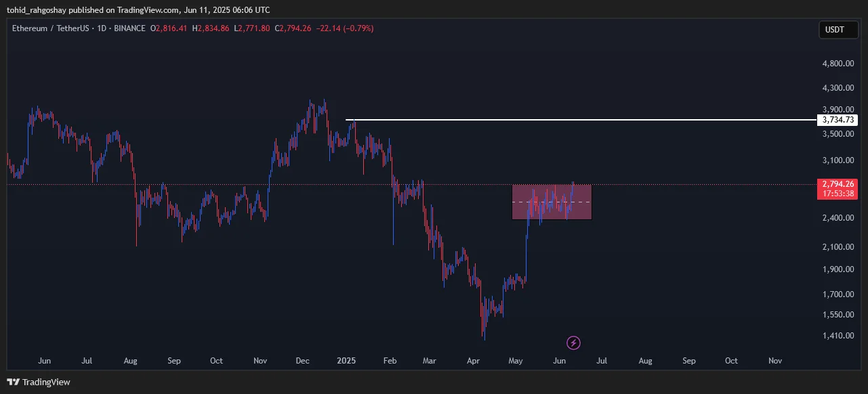Select the red consolidation rectangle

pyautogui.click(x=552, y=202)
